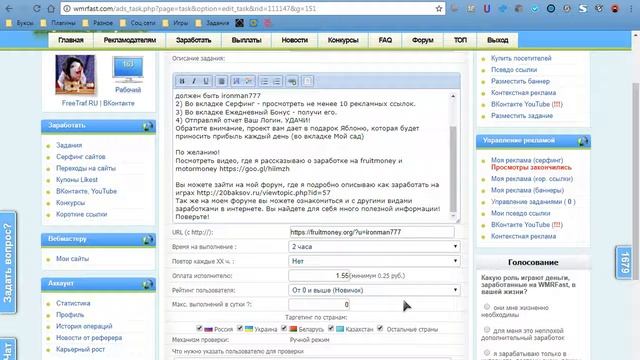Open the Серфинг сайтов link

(x=81, y=157)
